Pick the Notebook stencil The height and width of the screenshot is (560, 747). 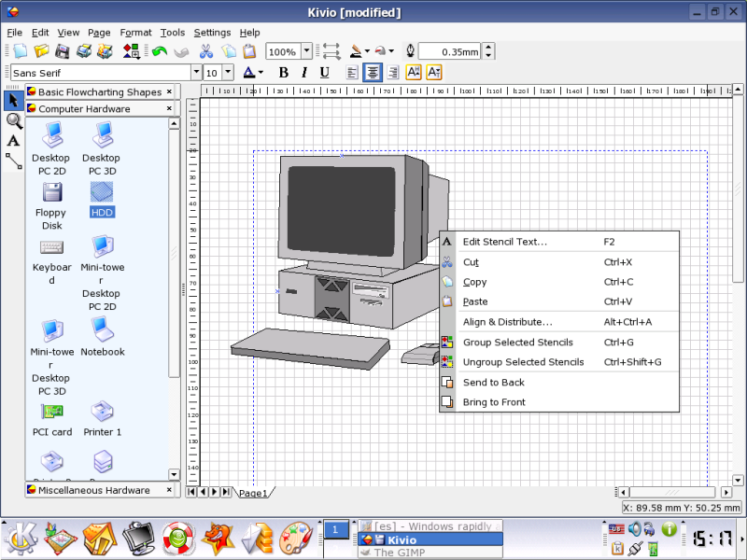(x=102, y=336)
